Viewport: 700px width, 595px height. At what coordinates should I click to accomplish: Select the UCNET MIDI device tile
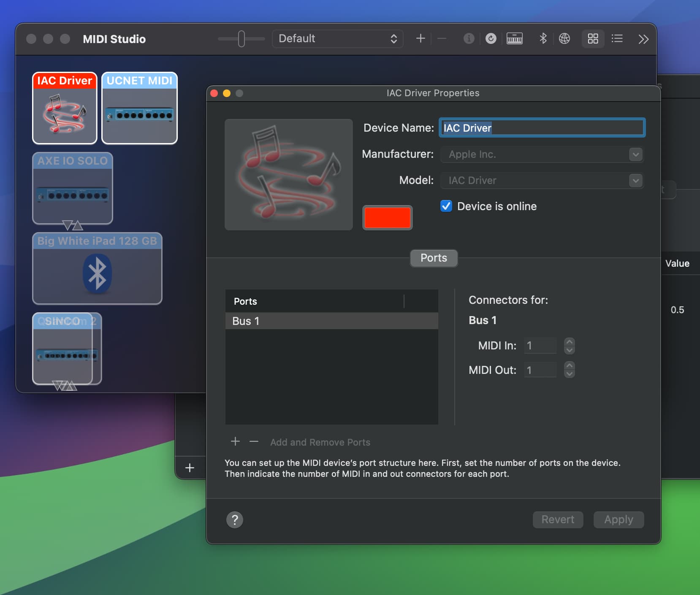[139, 108]
